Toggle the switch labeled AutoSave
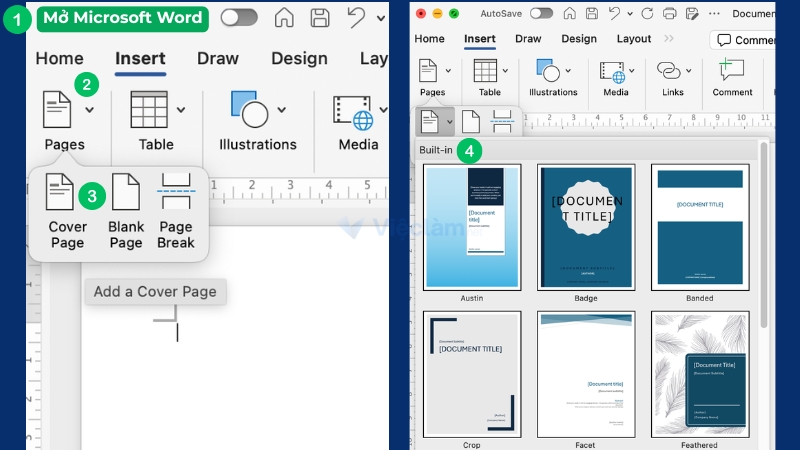800x450 pixels. (x=541, y=13)
